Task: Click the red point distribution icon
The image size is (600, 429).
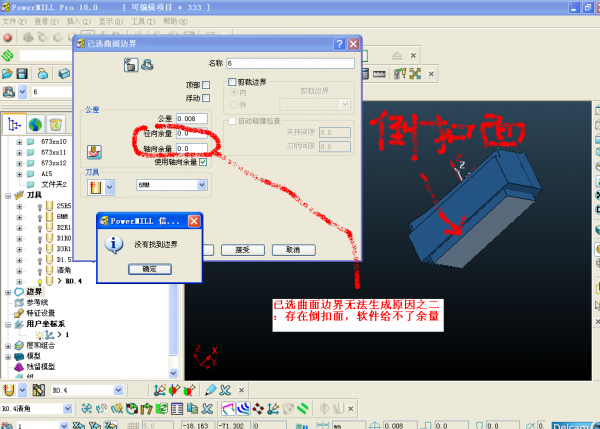Action: [x=258, y=409]
